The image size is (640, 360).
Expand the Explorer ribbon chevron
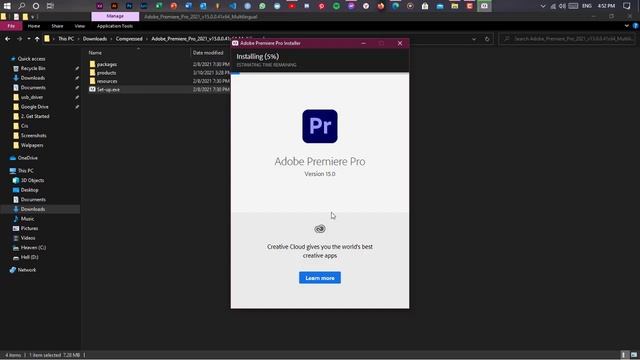coord(627,26)
